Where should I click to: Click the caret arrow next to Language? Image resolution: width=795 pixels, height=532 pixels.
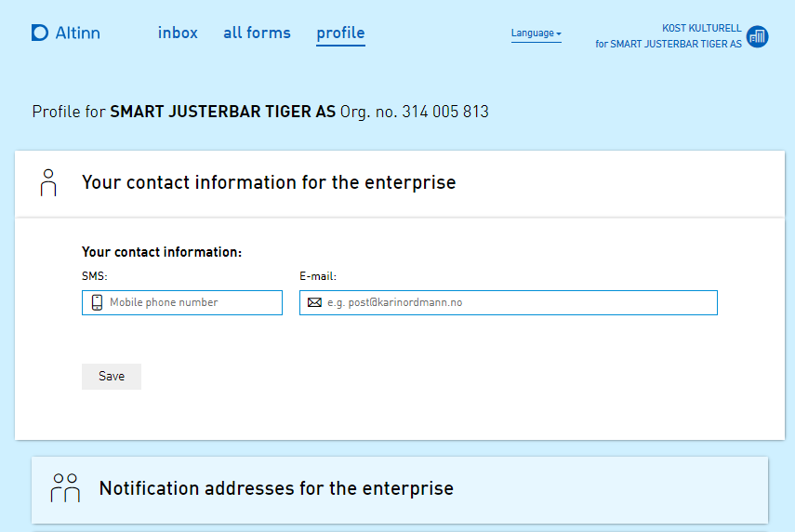pos(559,34)
